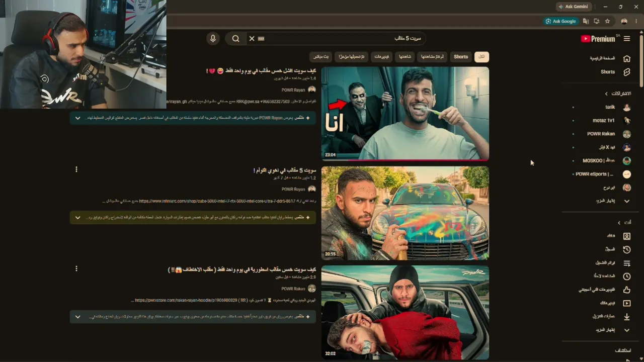Select the 'لم تتم مشاهدتها' (Unwatched) filter chip
Screen dimensions: 644x362
[432, 57]
